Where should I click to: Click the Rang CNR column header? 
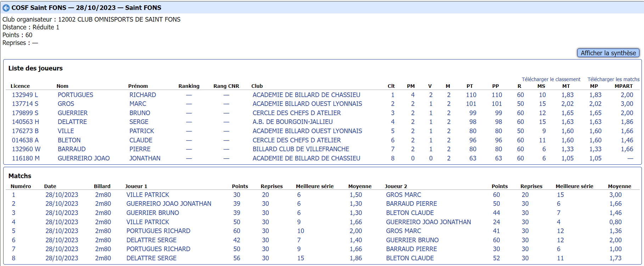click(226, 86)
